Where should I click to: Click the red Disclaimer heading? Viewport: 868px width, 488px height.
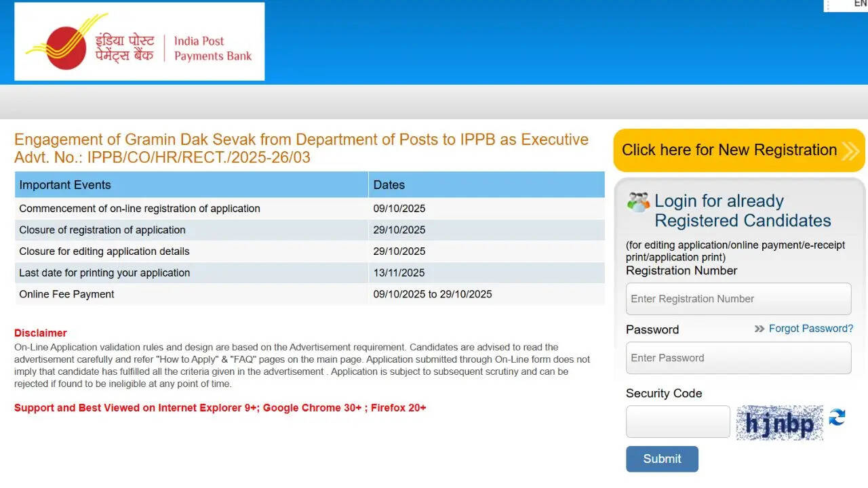click(x=41, y=333)
